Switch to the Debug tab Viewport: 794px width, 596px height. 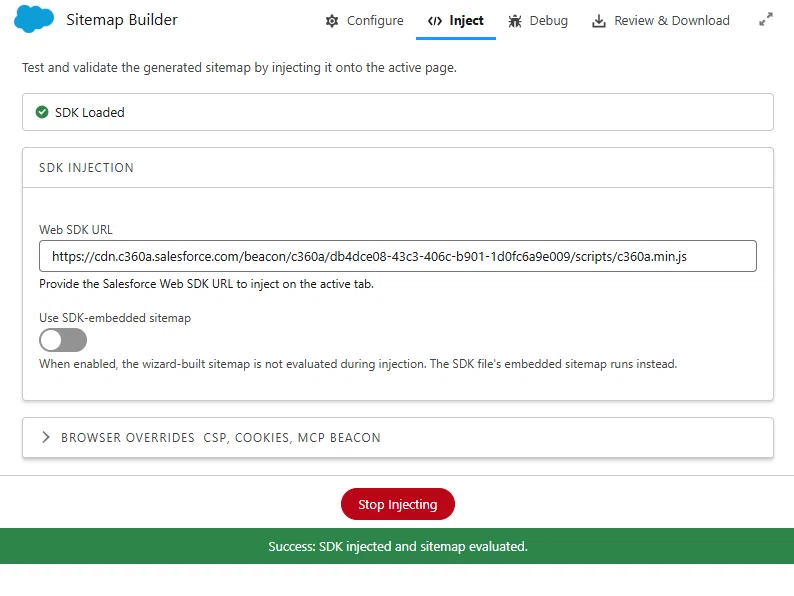[x=538, y=21]
